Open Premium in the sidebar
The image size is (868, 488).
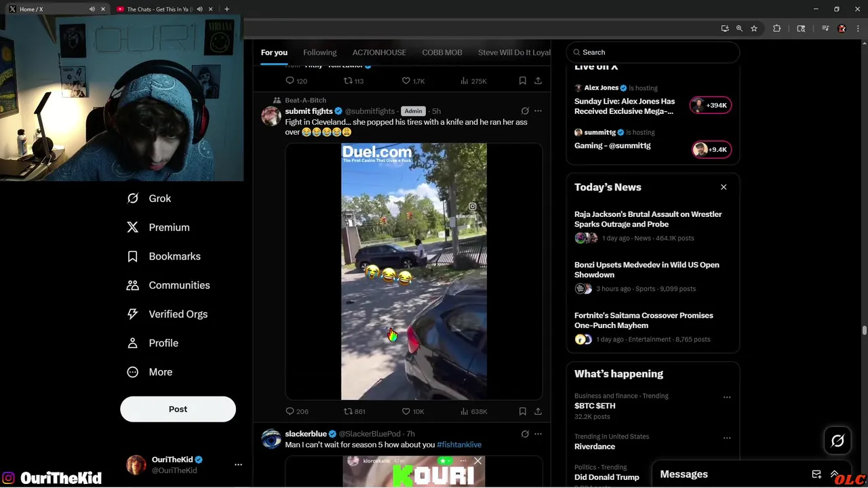pos(158,228)
